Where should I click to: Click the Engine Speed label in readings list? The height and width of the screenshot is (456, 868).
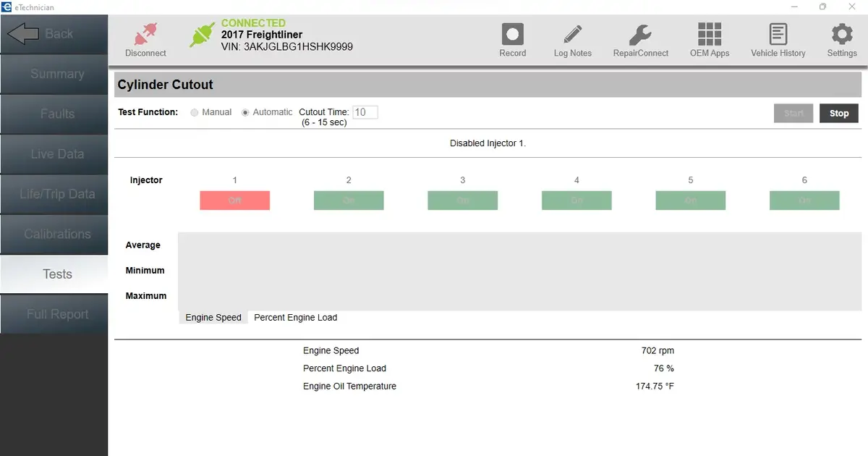pos(331,351)
